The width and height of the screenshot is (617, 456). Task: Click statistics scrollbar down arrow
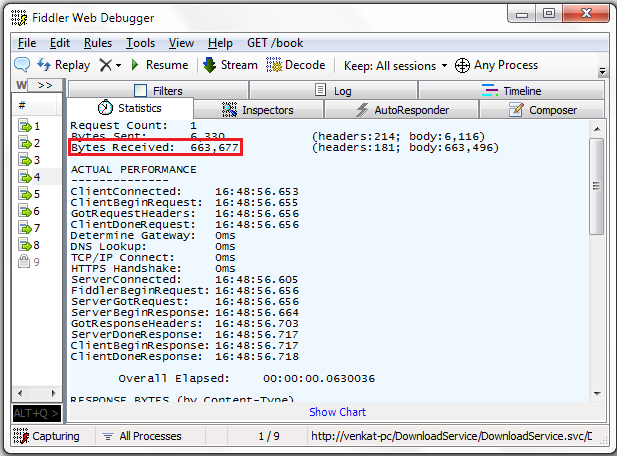[x=597, y=394]
